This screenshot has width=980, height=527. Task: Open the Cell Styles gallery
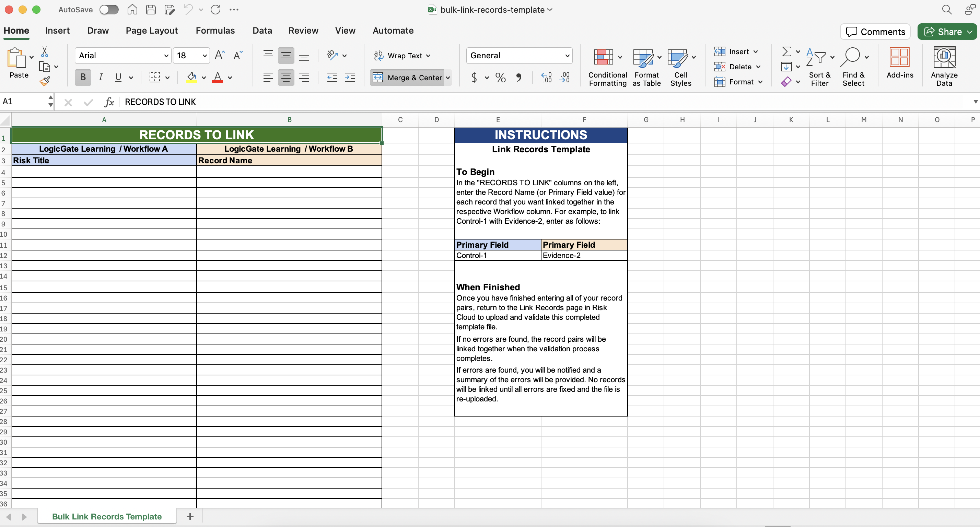681,67
